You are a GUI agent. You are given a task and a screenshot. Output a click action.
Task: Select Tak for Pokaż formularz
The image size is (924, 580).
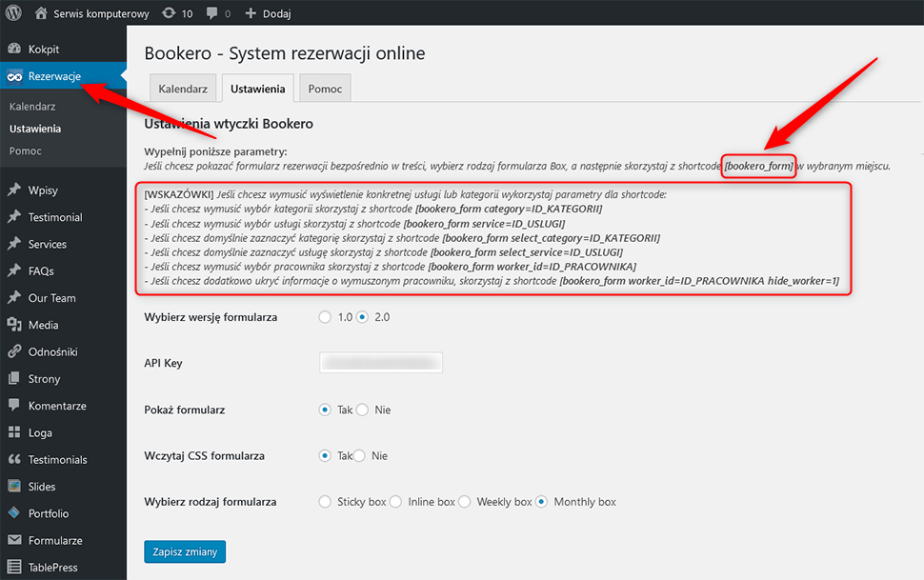coord(325,410)
